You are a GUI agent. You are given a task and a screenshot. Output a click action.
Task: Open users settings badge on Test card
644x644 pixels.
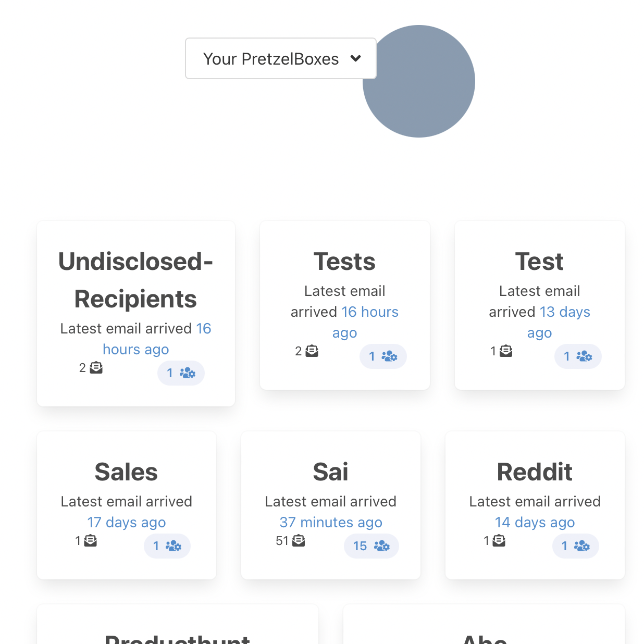pos(578,356)
